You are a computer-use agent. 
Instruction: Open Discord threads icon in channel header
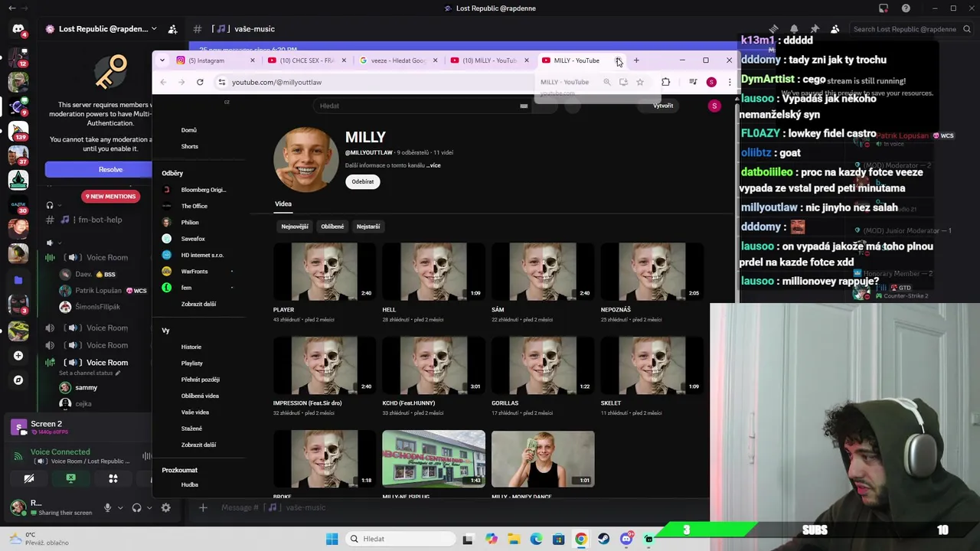click(x=773, y=29)
